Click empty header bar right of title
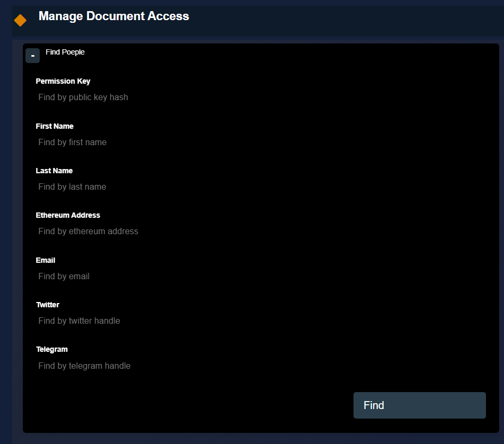 click(x=344, y=20)
